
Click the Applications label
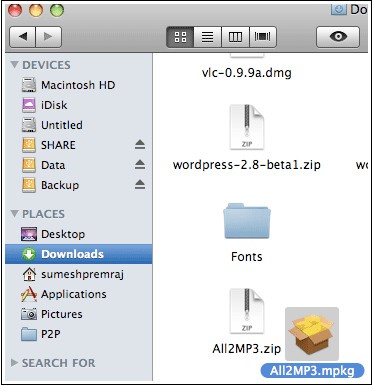point(74,294)
